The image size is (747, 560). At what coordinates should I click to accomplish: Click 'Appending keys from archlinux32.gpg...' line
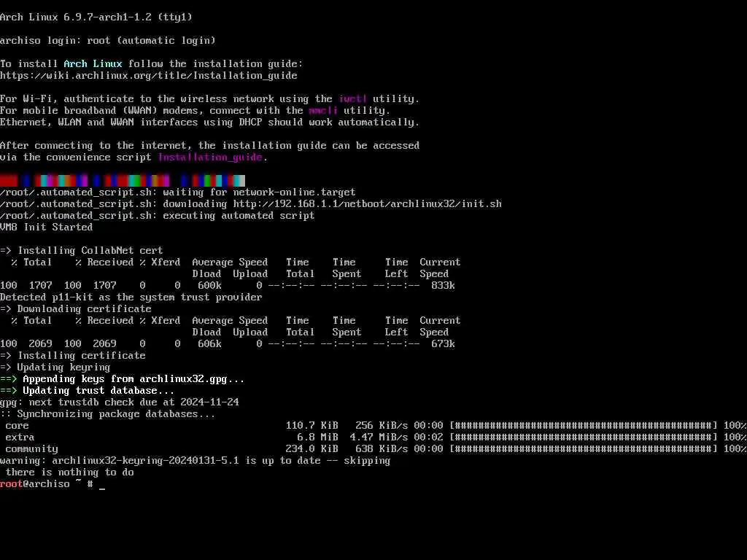click(x=123, y=378)
